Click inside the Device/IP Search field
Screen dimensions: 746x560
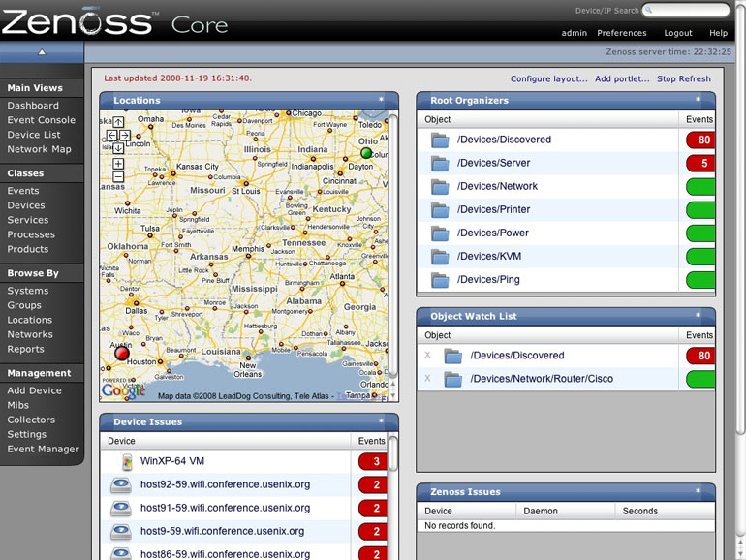[x=686, y=10]
